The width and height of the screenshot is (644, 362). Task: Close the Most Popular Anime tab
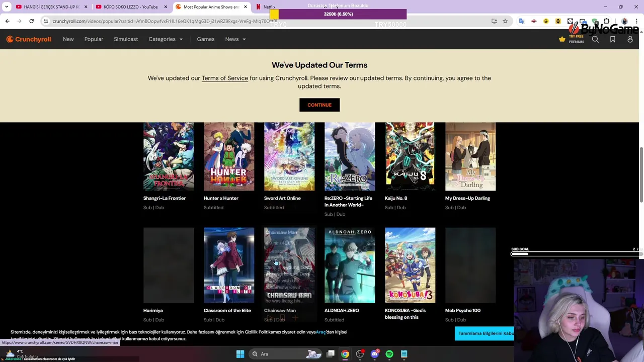pyautogui.click(x=246, y=7)
